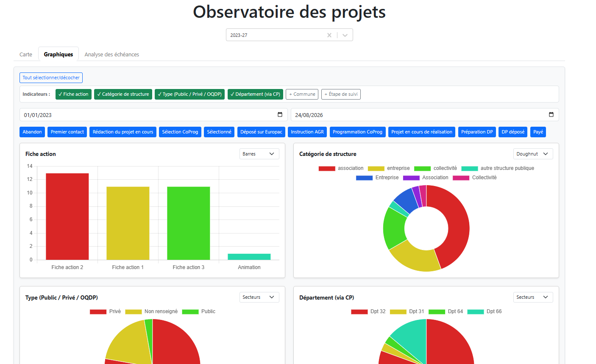Open Secteurs dropdown in Département (via CP)

click(x=533, y=297)
